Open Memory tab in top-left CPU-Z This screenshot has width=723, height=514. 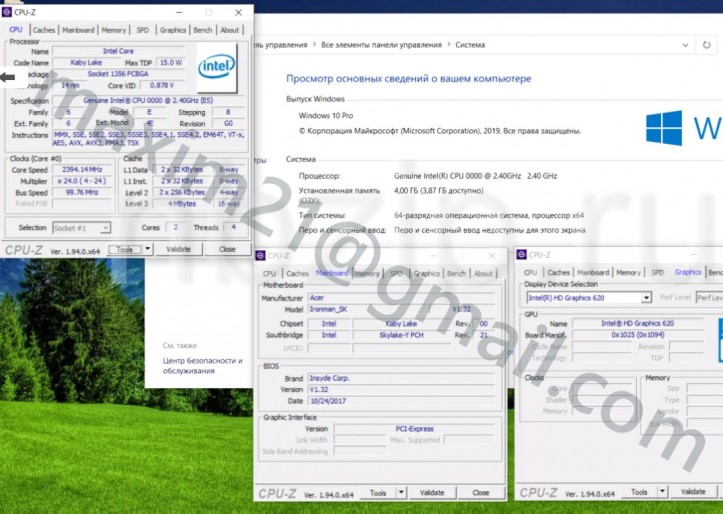113,30
